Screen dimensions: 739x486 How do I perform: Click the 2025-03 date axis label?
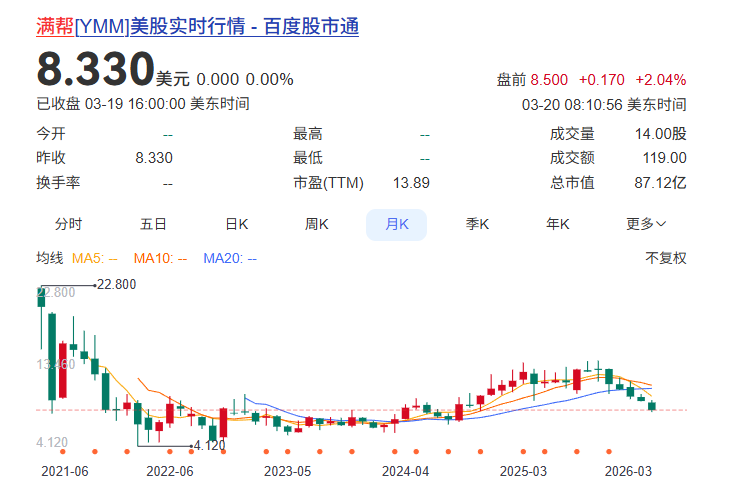pos(523,471)
